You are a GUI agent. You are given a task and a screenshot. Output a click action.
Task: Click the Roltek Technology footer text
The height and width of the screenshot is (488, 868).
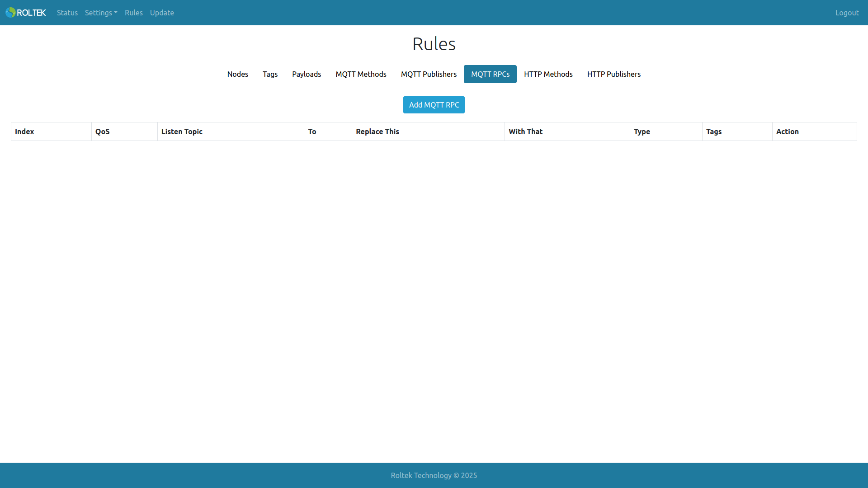click(x=434, y=475)
